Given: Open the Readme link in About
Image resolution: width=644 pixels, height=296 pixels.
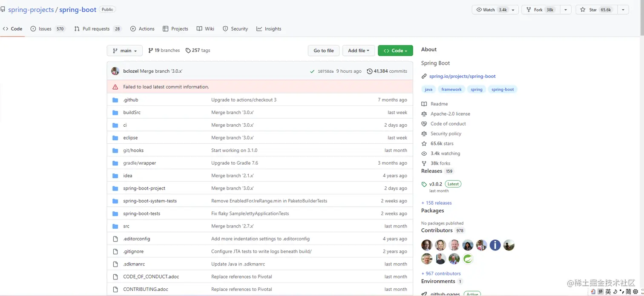Looking at the screenshot, I should coord(434,104).
